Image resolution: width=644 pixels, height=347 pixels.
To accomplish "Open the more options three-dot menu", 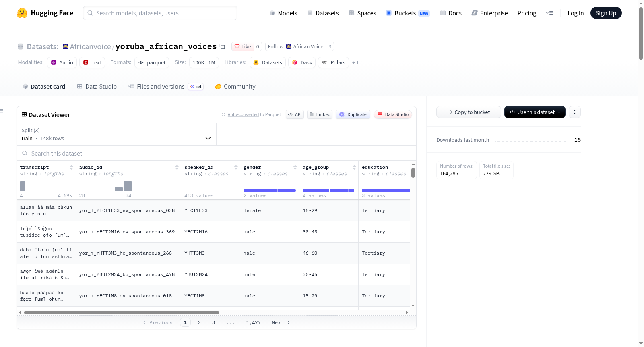I will pos(575,112).
